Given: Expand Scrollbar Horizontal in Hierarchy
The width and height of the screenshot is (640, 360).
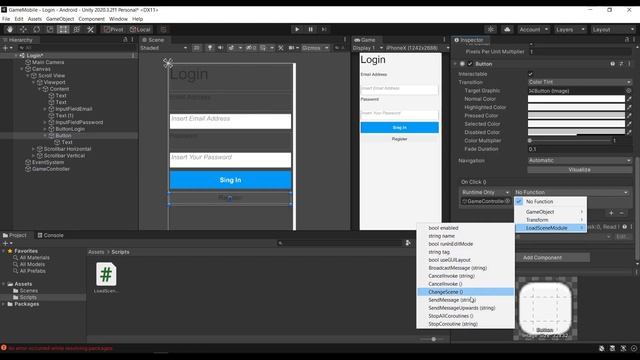Looking at the screenshot, I should pos(33,149).
